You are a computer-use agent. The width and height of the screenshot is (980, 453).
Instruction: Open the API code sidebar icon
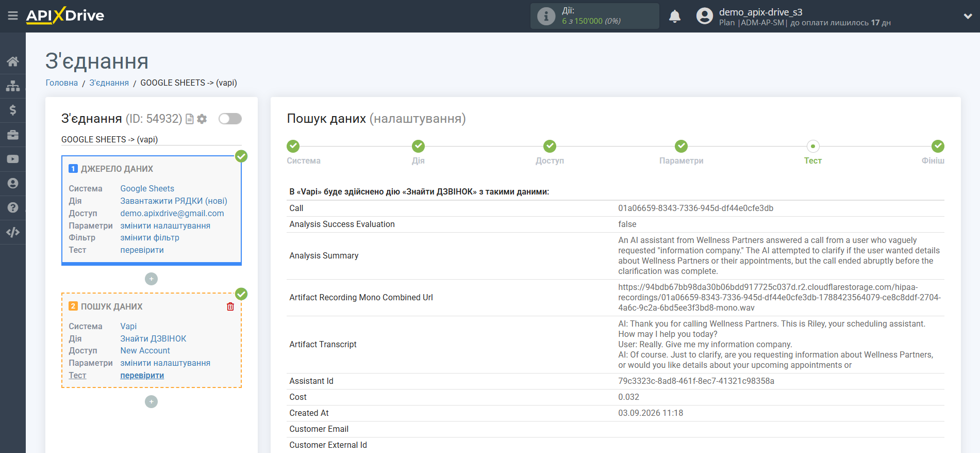(13, 232)
